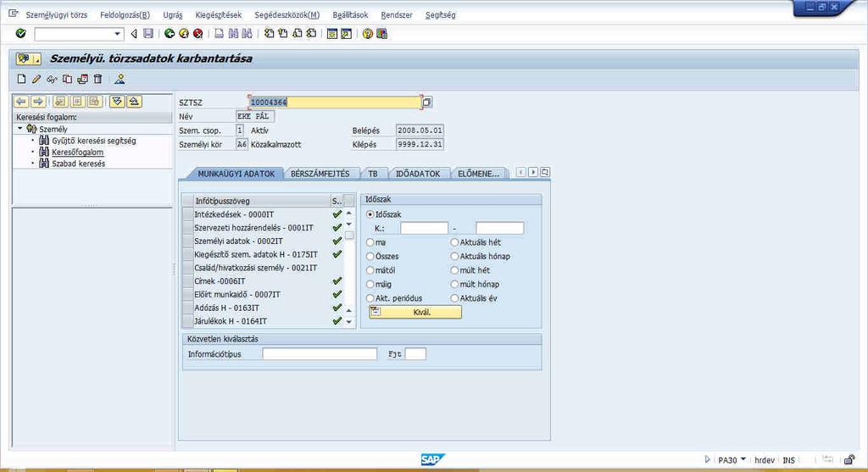This screenshot has width=868, height=472.
Task: Click the yellow left arrow navigation icon
Action: 21,101
